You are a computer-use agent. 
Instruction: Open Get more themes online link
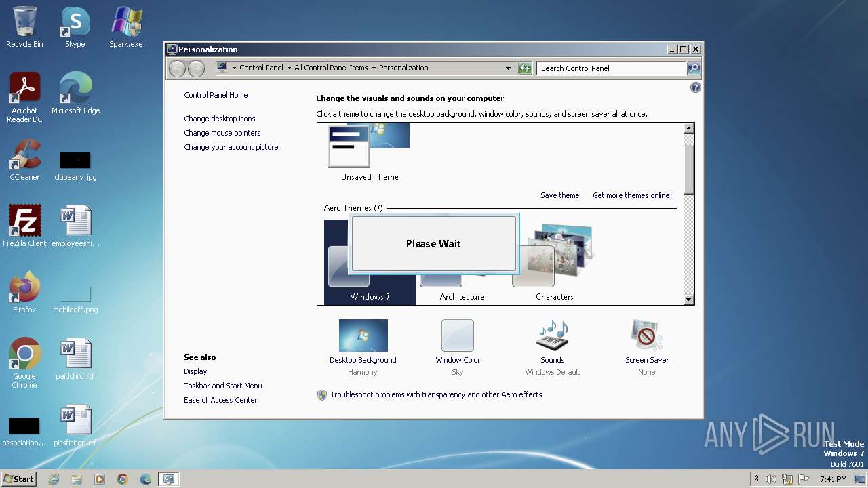[x=631, y=195]
